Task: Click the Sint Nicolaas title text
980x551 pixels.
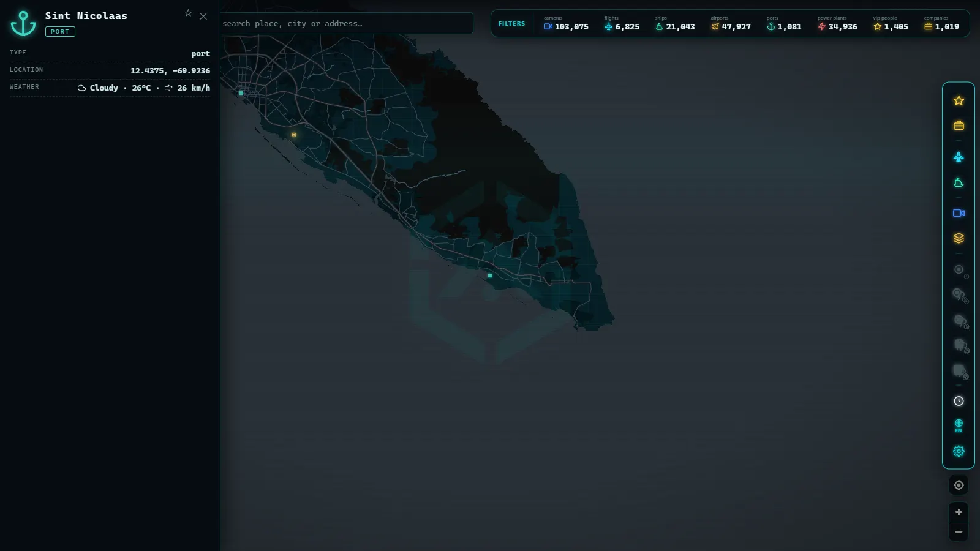Action: [86, 15]
